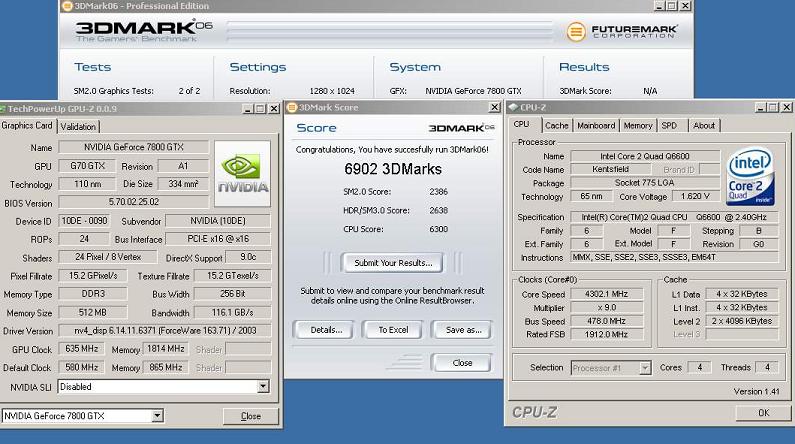Viewport: 795px width, 444px height.
Task: Close the 3DMark Score dialog with X
Action: pyautogui.click(x=494, y=107)
